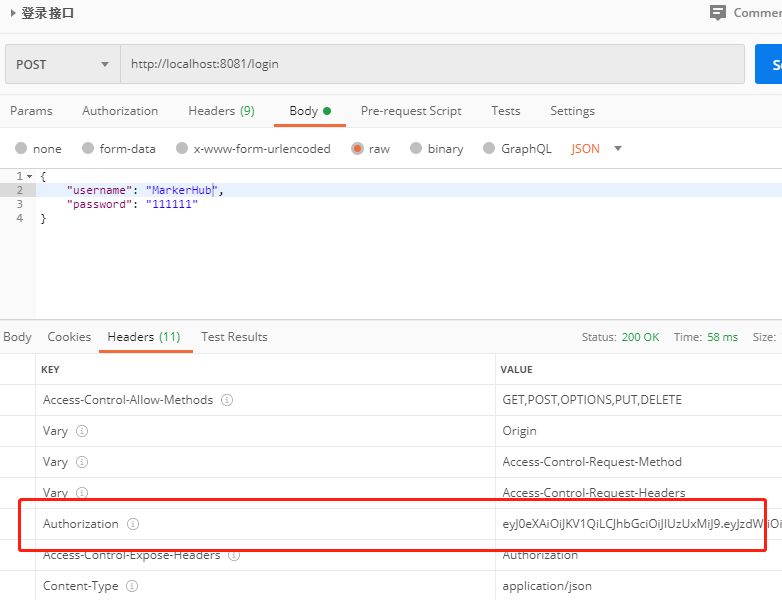Collapse JSON object at line 1
782x600 pixels.
[x=30, y=177]
